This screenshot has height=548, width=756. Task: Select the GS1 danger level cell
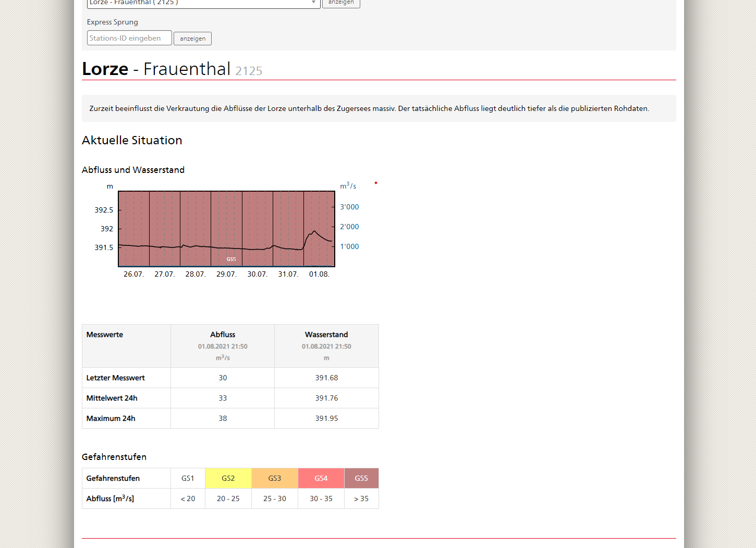(x=188, y=478)
